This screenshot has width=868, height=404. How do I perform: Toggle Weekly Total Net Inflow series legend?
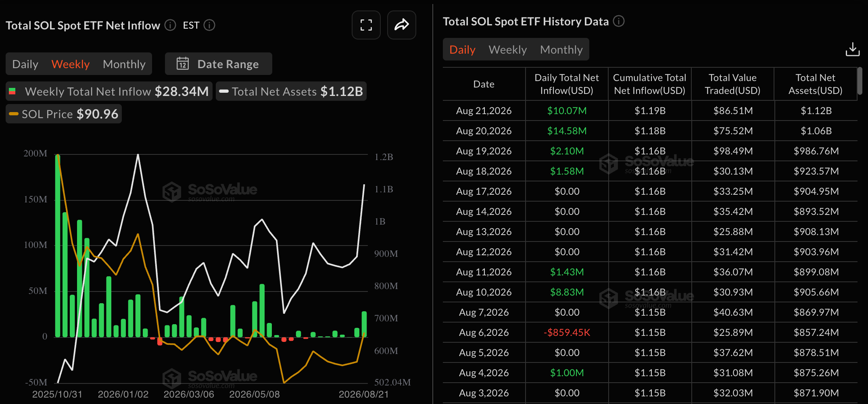click(109, 92)
